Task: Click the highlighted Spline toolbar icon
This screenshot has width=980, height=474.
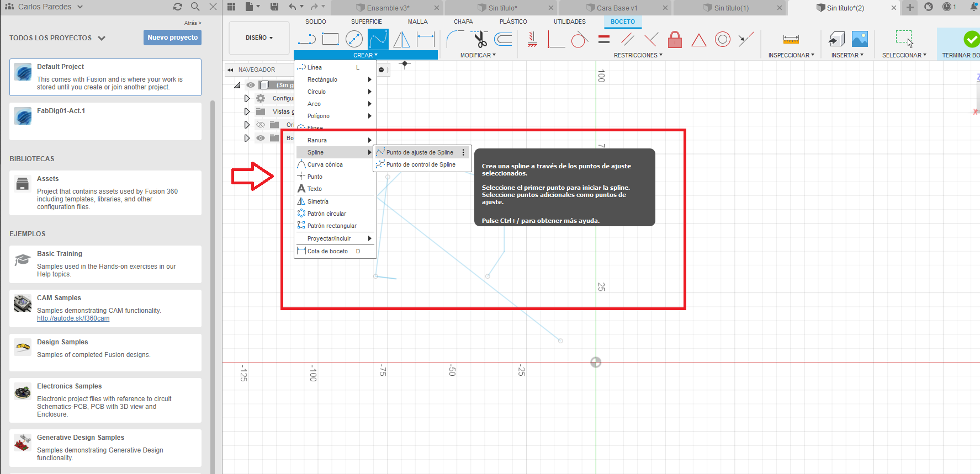Action: coord(378,39)
